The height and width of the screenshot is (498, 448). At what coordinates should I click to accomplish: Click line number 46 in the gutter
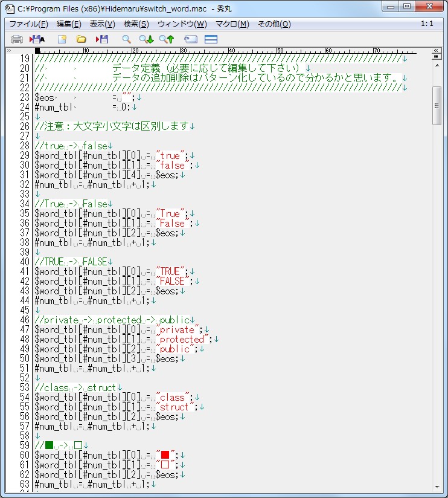[x=25, y=320]
